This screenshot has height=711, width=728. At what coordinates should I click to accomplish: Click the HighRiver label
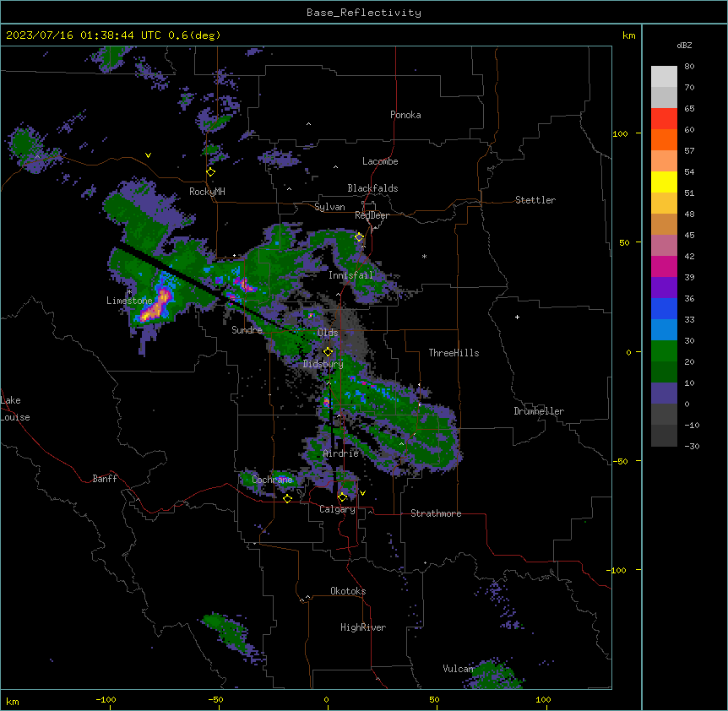coord(363,627)
